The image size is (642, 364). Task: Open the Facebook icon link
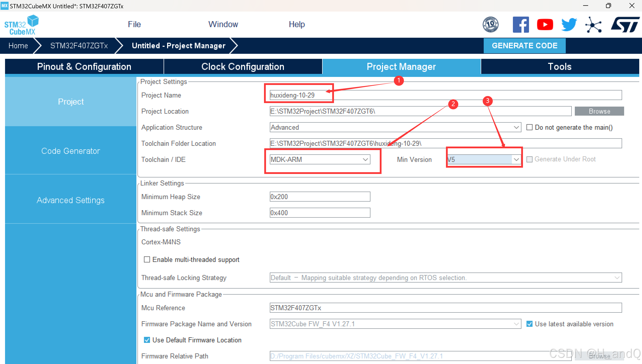[x=521, y=25]
